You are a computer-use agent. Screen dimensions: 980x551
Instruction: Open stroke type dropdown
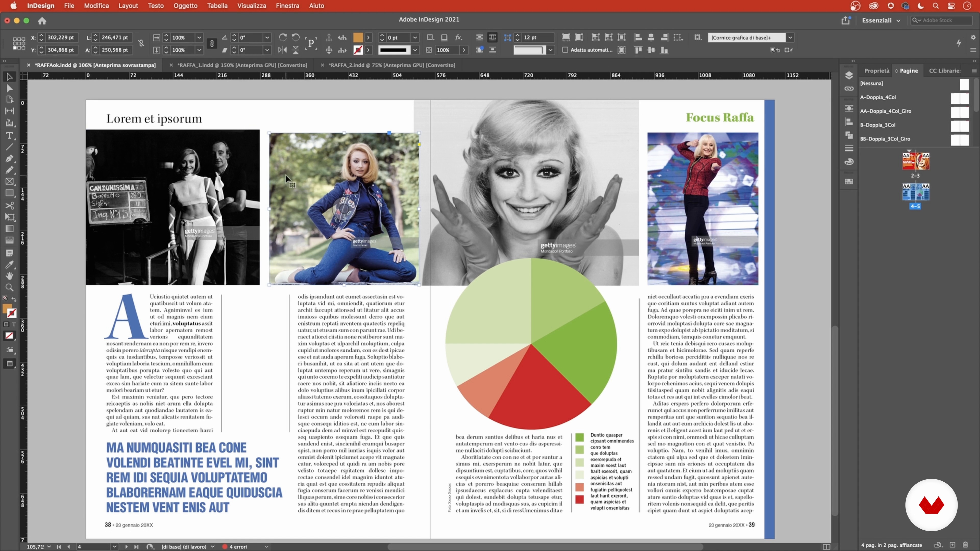click(415, 50)
